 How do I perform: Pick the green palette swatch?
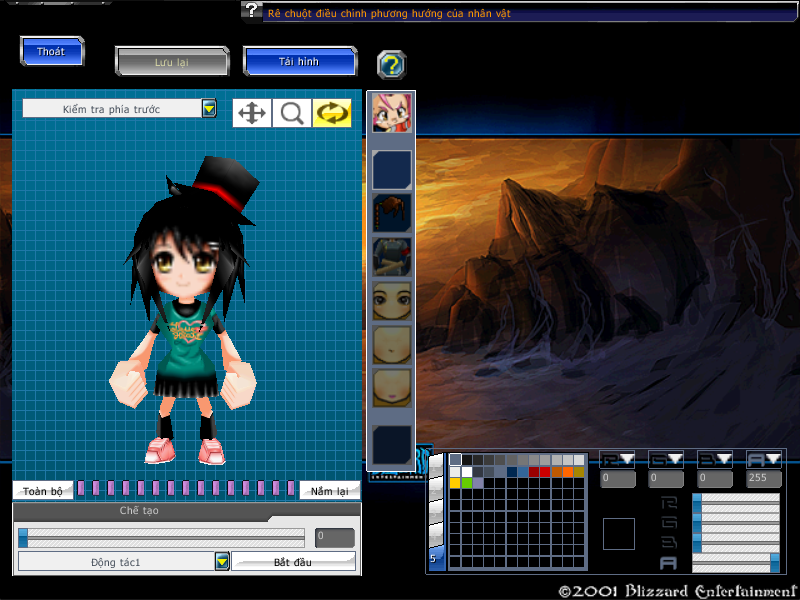467,483
